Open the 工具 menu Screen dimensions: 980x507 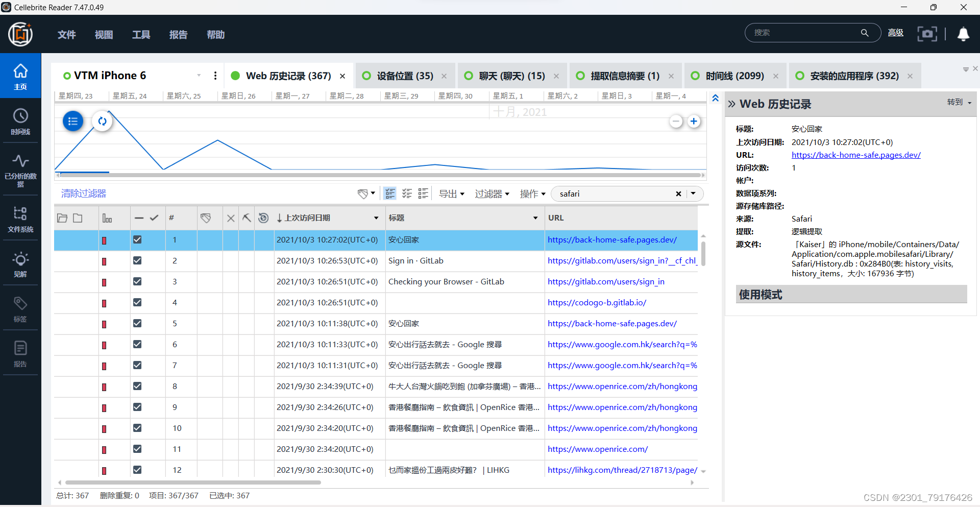(x=141, y=35)
